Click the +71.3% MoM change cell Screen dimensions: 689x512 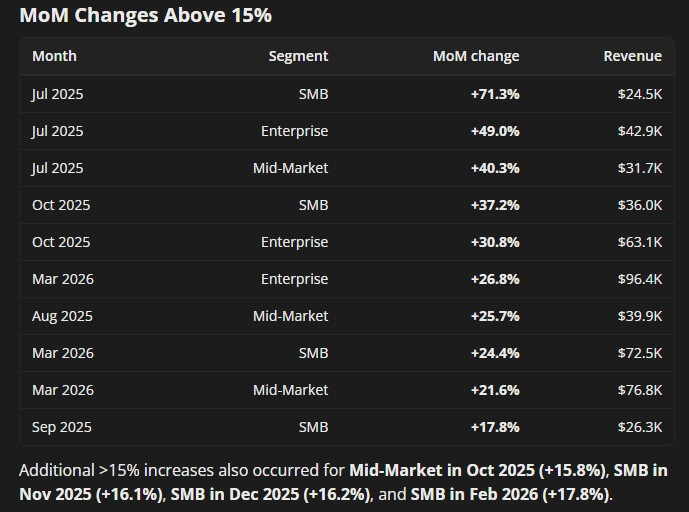[495, 94]
